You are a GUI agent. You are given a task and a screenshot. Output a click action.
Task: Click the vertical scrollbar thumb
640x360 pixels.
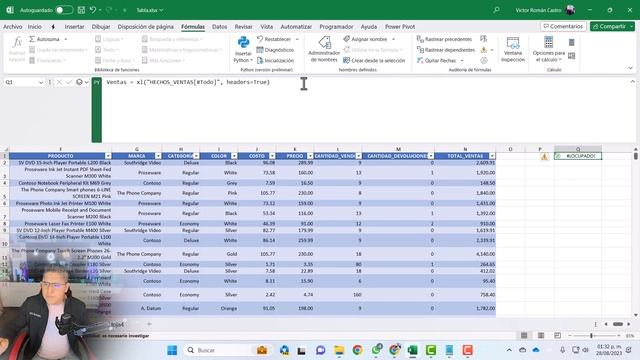point(636,156)
